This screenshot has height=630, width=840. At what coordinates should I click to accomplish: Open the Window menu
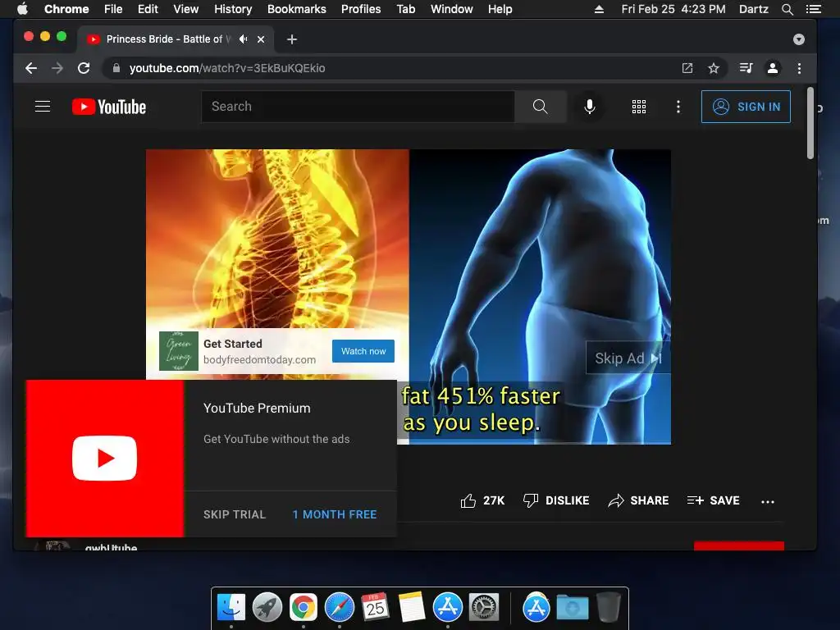pos(452,9)
